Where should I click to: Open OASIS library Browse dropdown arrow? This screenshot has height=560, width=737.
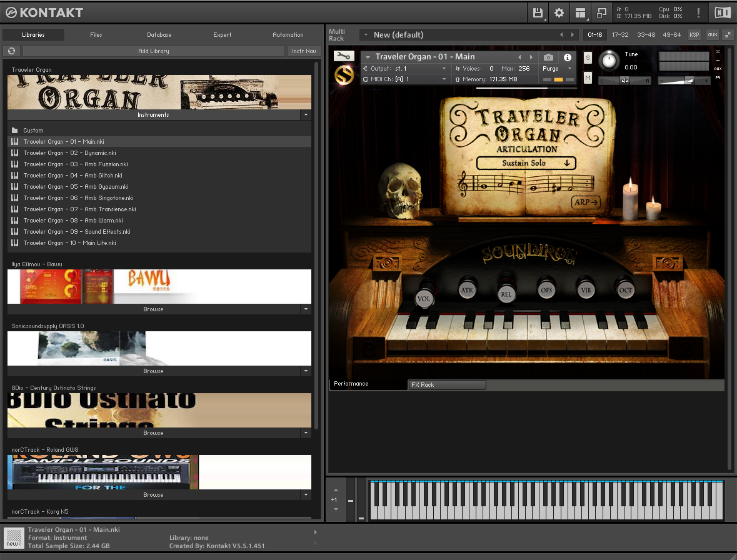[x=306, y=371]
